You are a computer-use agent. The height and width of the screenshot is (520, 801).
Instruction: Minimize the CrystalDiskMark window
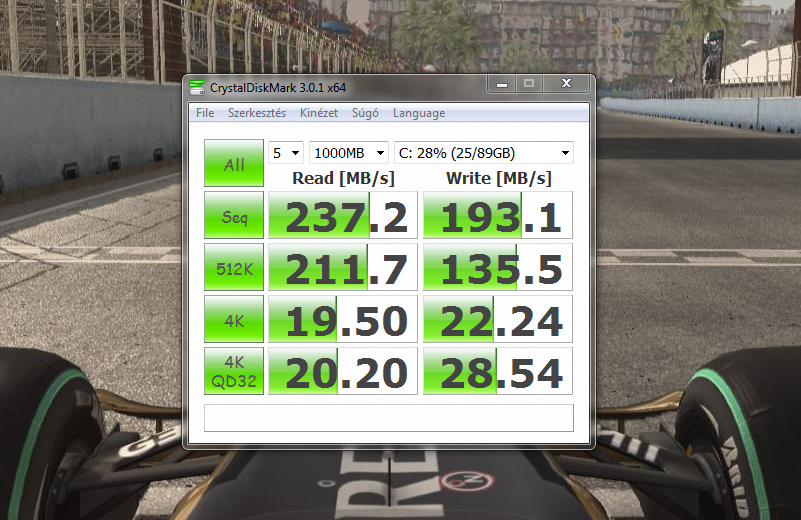click(502, 84)
